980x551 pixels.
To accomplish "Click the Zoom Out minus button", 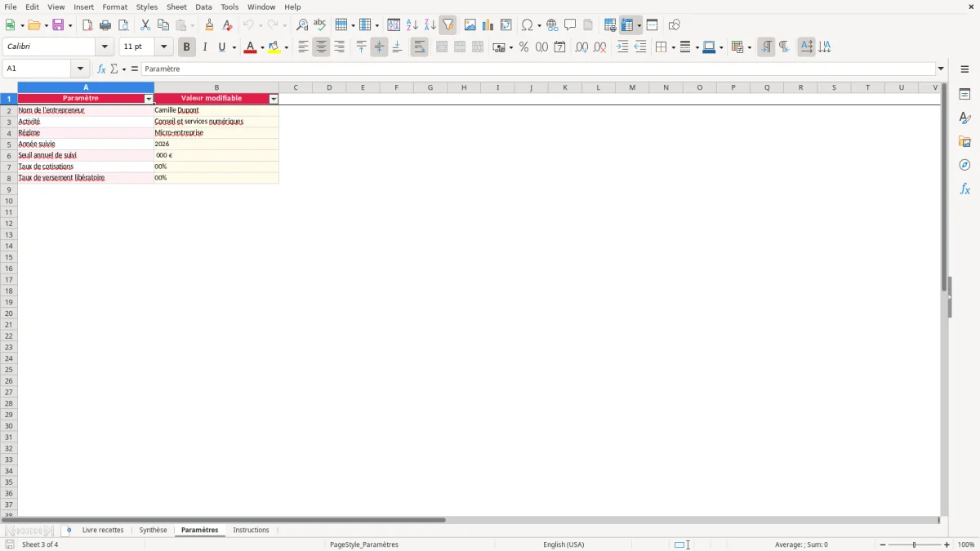I will click(x=883, y=544).
